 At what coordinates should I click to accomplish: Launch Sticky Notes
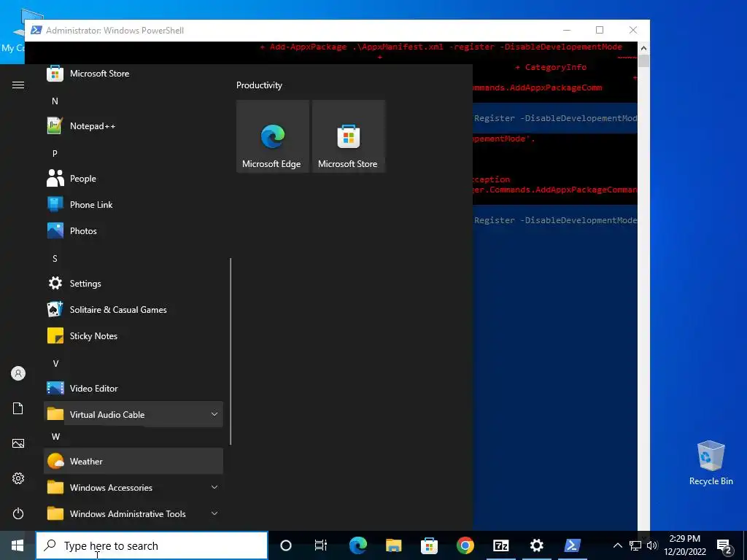coord(133,335)
